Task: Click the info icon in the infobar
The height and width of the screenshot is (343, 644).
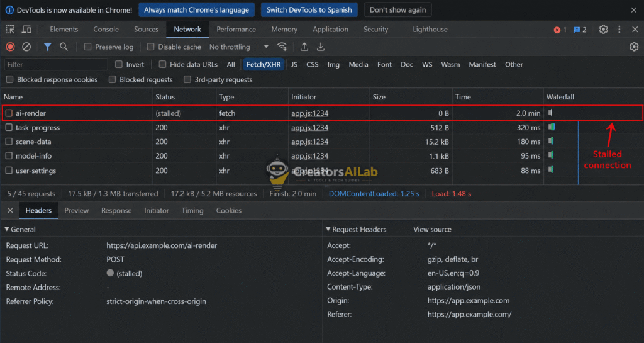Action: point(9,10)
